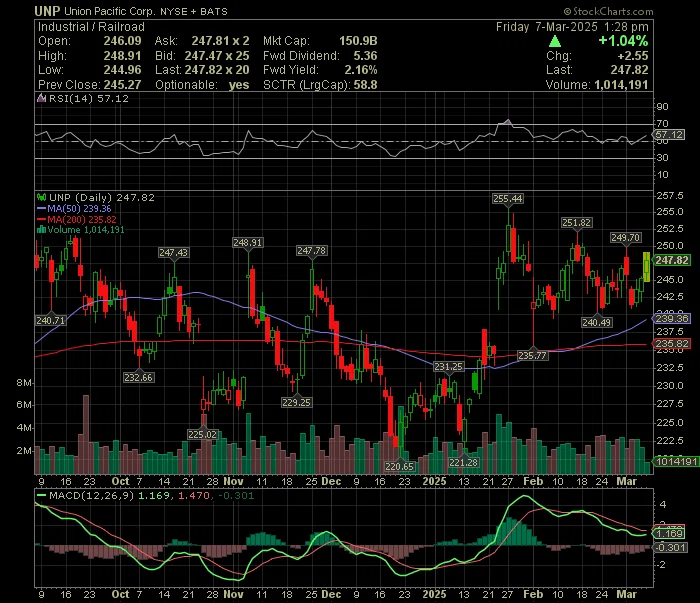Click the 240.71 low price label
This screenshot has height=603, width=700.
50,320
